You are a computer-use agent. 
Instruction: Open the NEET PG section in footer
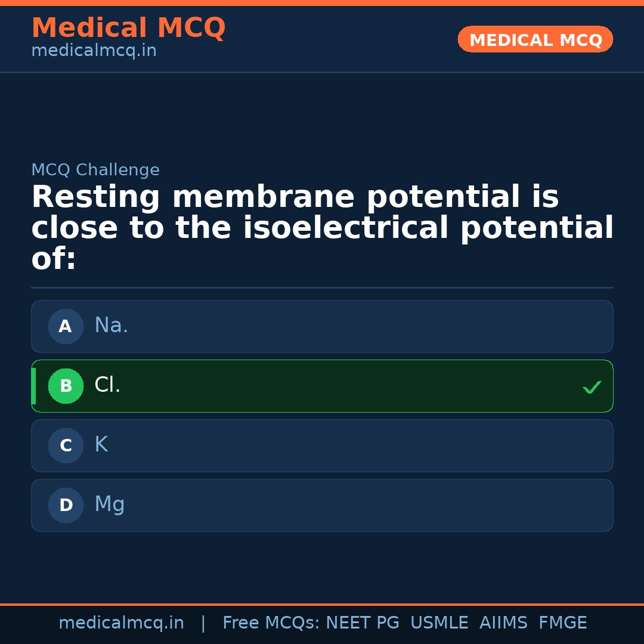click(x=362, y=622)
